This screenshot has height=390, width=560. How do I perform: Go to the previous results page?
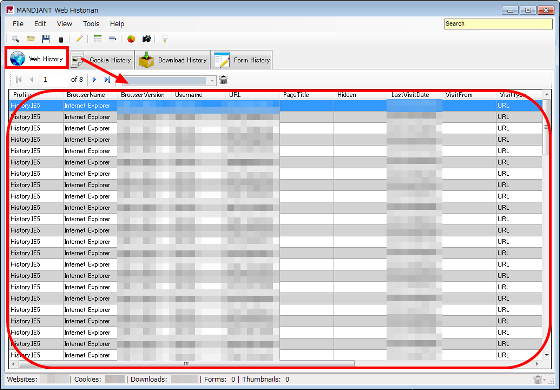(32, 80)
